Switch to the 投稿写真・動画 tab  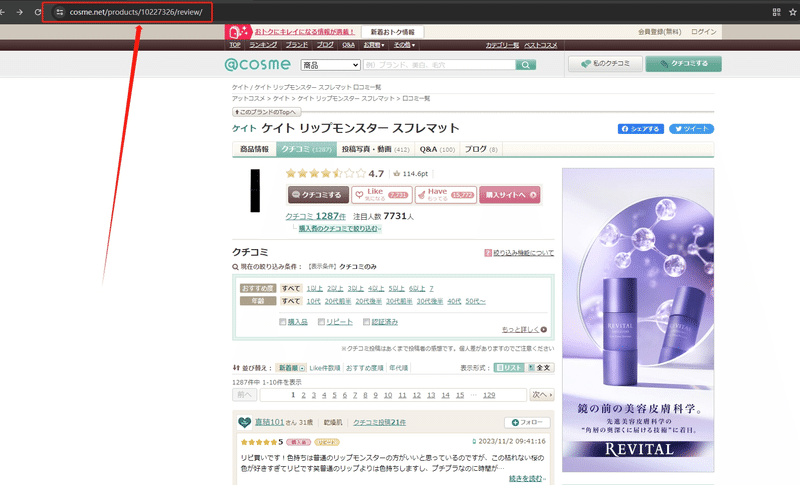[x=376, y=149]
